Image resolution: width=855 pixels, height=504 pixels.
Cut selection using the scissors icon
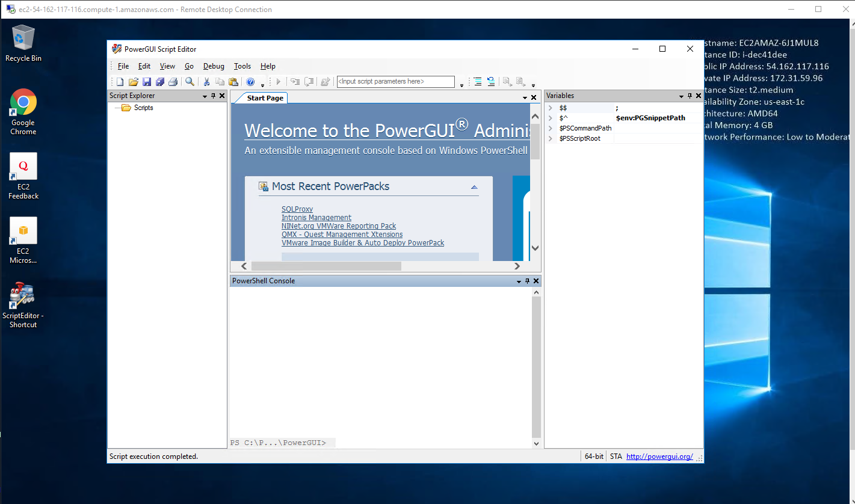coord(206,82)
